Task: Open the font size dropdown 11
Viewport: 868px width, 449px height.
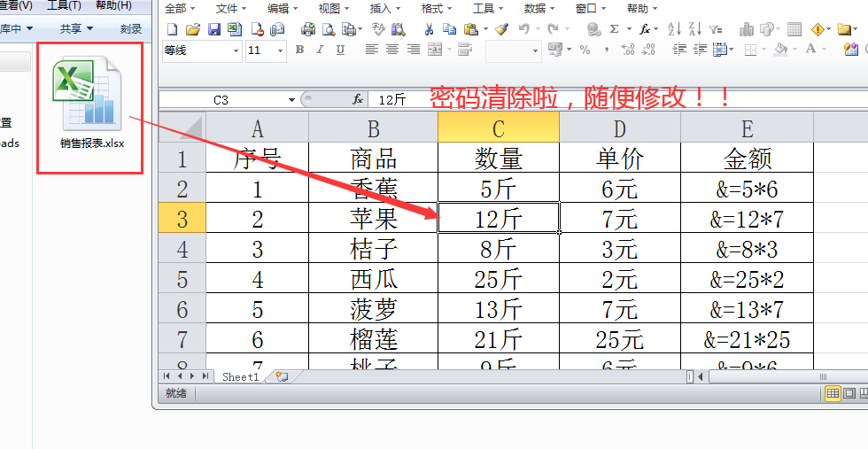Action: (x=281, y=51)
